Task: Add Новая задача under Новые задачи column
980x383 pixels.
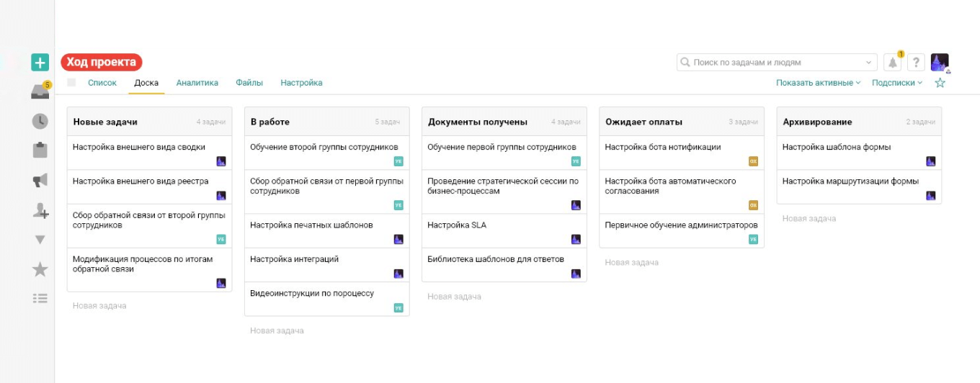Action: tap(99, 306)
